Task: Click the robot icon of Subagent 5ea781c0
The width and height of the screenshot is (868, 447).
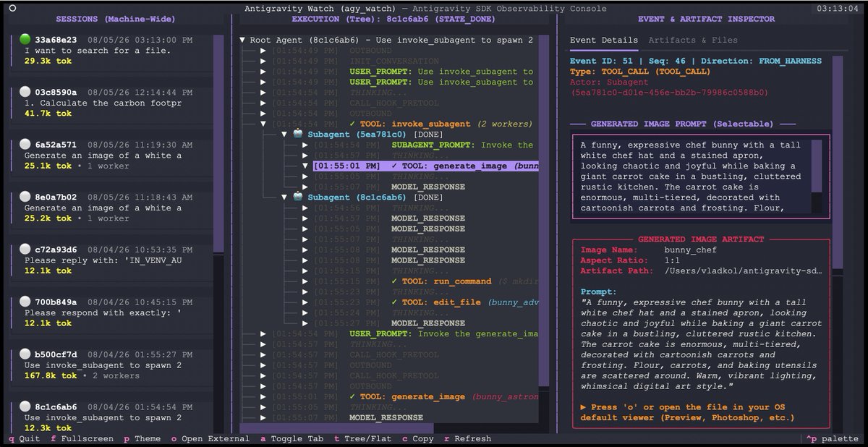Action: (297, 135)
